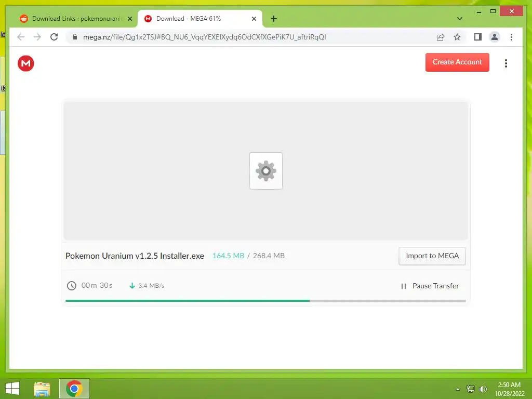Open the network tray icon

pyautogui.click(x=471, y=389)
